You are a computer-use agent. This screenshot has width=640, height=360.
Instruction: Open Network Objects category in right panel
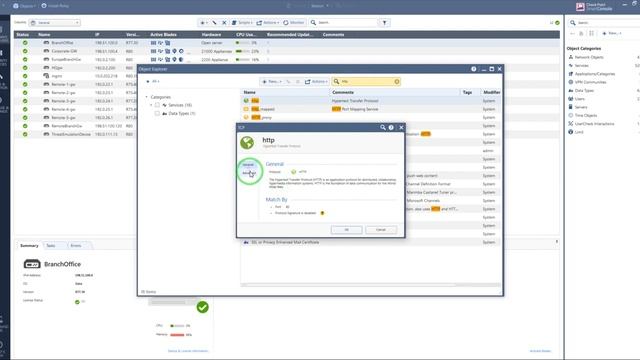pos(589,57)
